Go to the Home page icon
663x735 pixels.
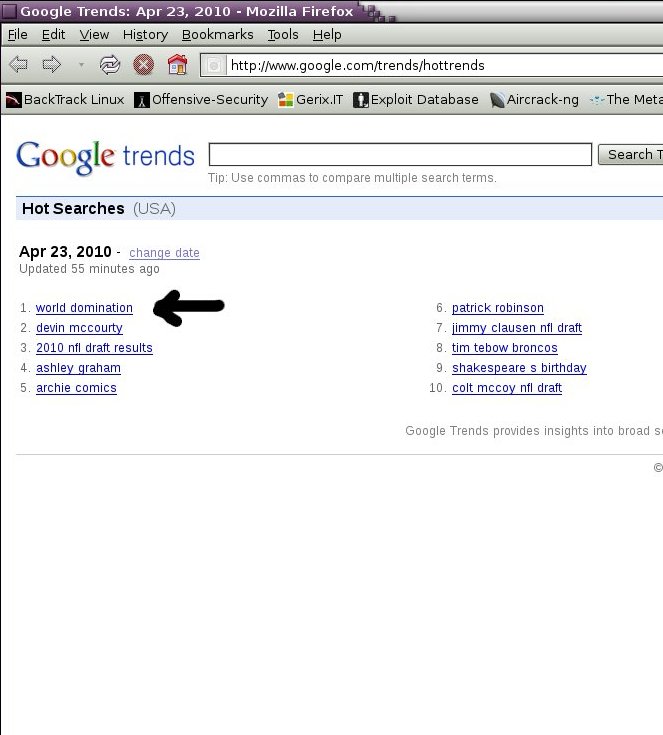178,65
